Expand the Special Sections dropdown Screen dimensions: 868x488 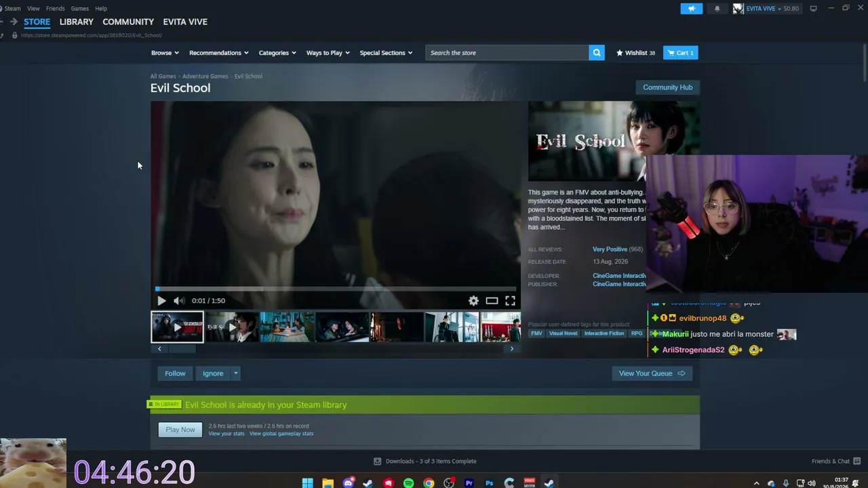point(386,53)
